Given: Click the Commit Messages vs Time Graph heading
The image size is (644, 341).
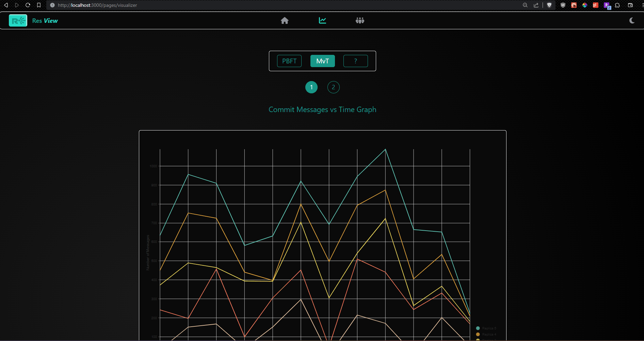Looking at the screenshot, I should coord(322,110).
